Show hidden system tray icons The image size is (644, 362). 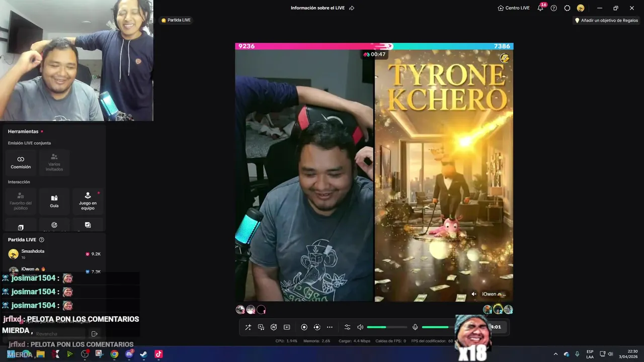pos(555,354)
